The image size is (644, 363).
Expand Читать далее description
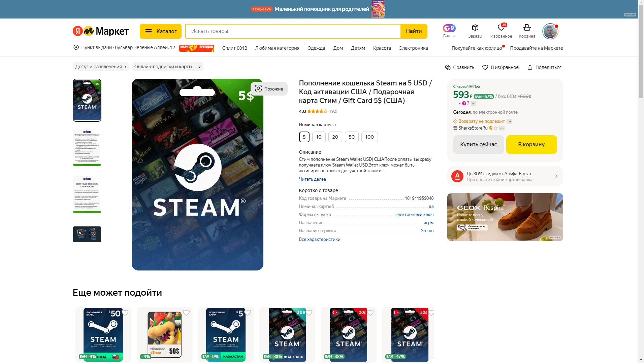(312, 179)
